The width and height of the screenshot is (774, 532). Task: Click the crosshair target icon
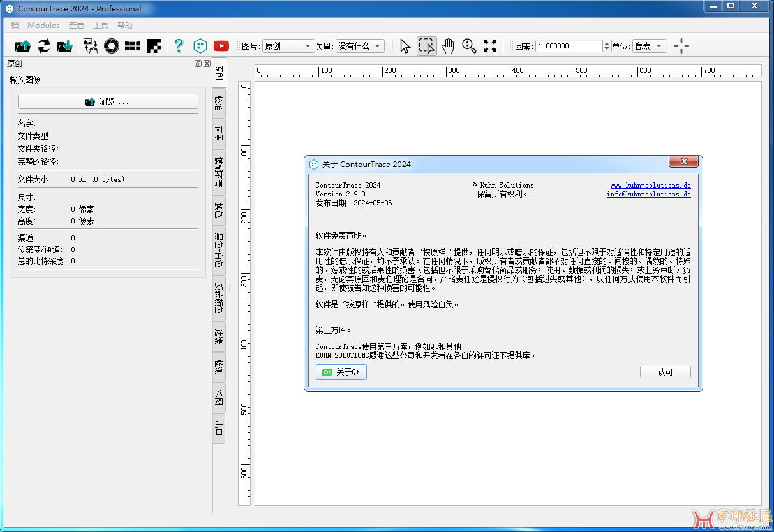(681, 46)
